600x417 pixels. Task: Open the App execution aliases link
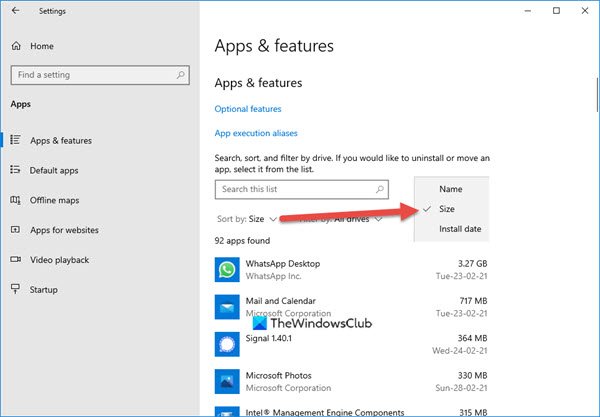[256, 133]
